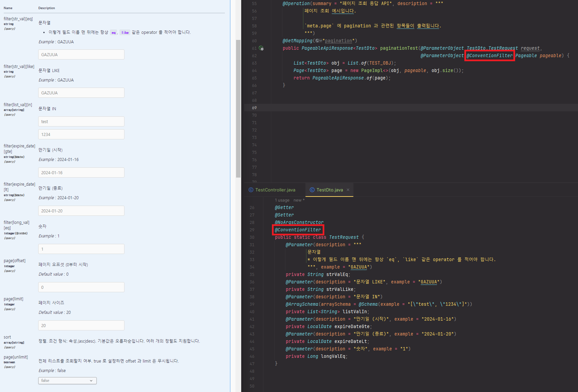Click the expireDateGte field name
Image resolution: width=578 pixels, height=392 pixels.
[x=352, y=327]
